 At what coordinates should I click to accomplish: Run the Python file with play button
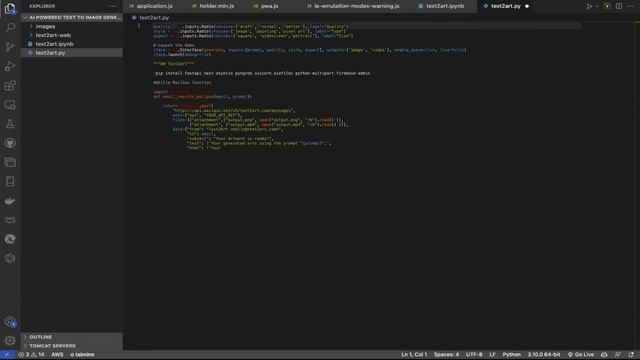pos(589,6)
